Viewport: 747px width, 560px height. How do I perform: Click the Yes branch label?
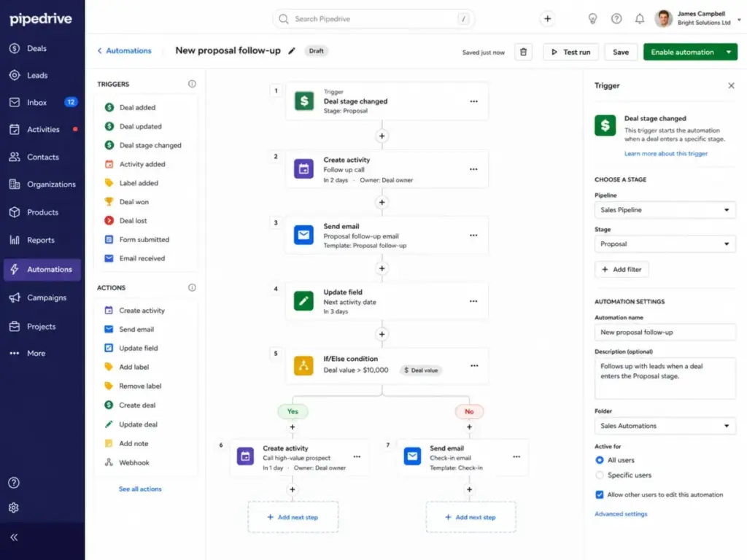point(293,411)
